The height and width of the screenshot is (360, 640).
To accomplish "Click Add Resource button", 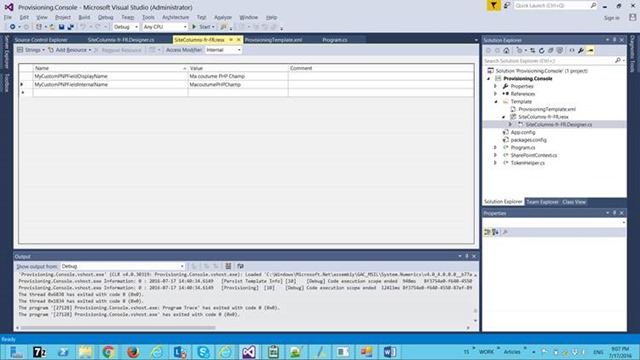I will click(69, 50).
